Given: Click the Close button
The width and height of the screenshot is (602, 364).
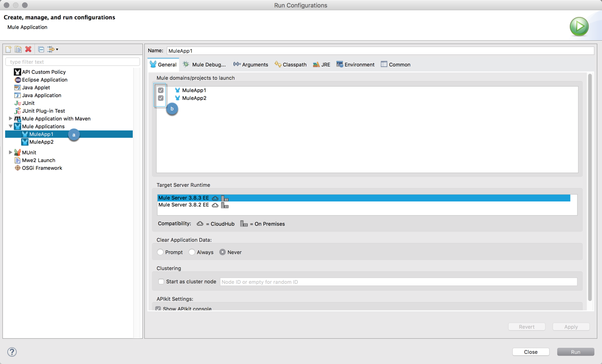Looking at the screenshot, I should click(531, 352).
